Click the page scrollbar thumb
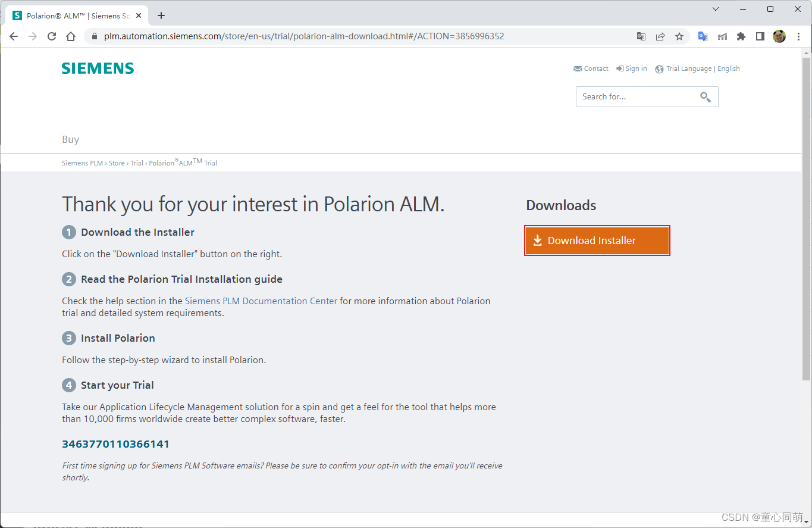812x528 pixels. click(x=806, y=218)
